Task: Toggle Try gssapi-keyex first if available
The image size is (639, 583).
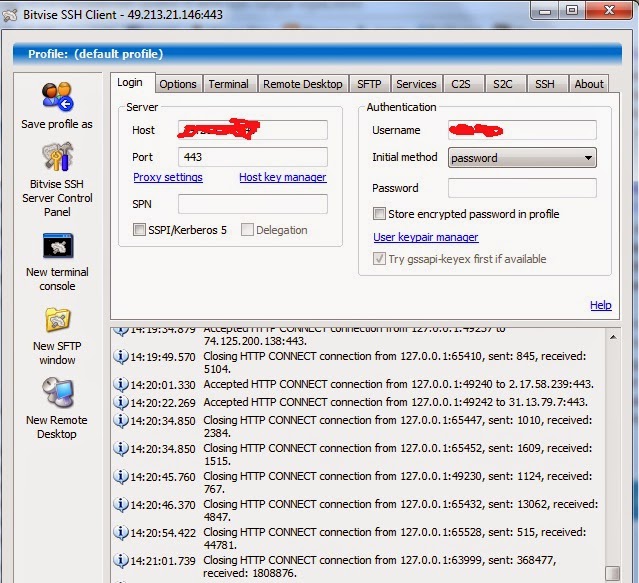Action: (379, 259)
